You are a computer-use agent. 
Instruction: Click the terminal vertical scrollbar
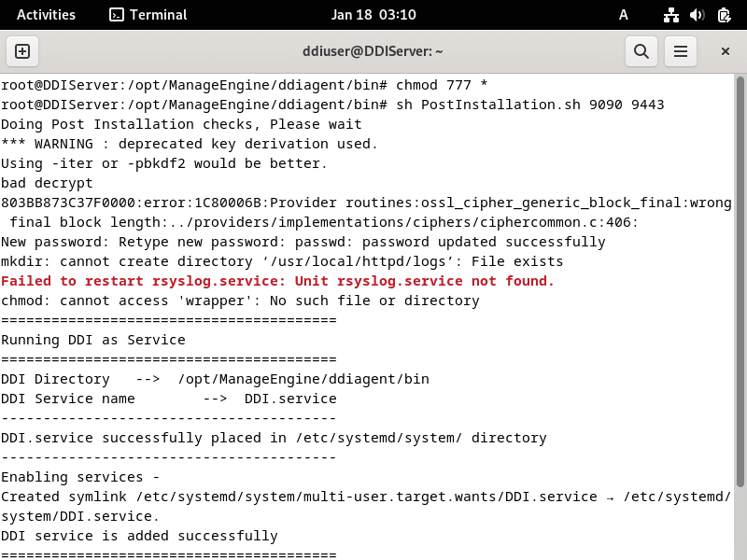pos(740,281)
